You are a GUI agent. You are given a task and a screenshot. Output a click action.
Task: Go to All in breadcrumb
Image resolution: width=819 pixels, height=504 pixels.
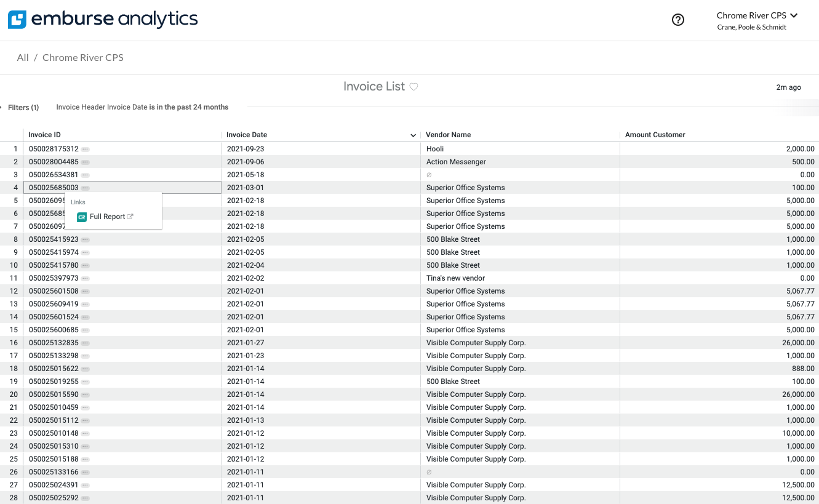point(23,58)
